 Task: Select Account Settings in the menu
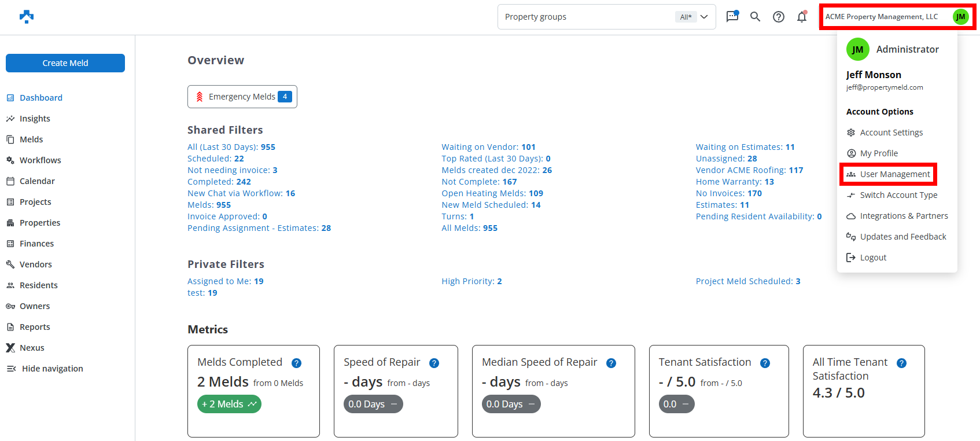(x=891, y=133)
